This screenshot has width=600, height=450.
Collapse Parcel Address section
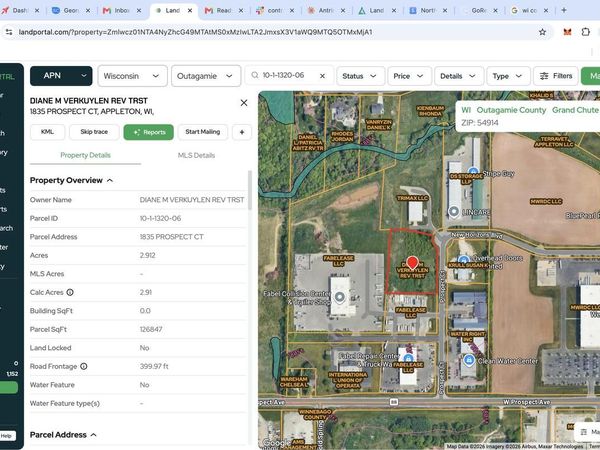[94, 435]
